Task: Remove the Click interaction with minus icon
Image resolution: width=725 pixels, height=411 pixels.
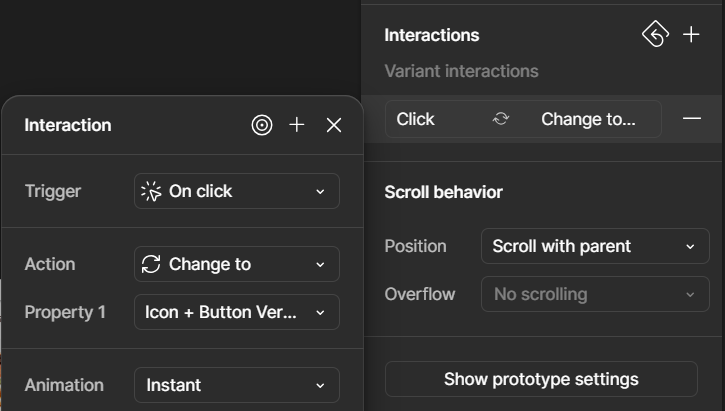Action: (691, 119)
